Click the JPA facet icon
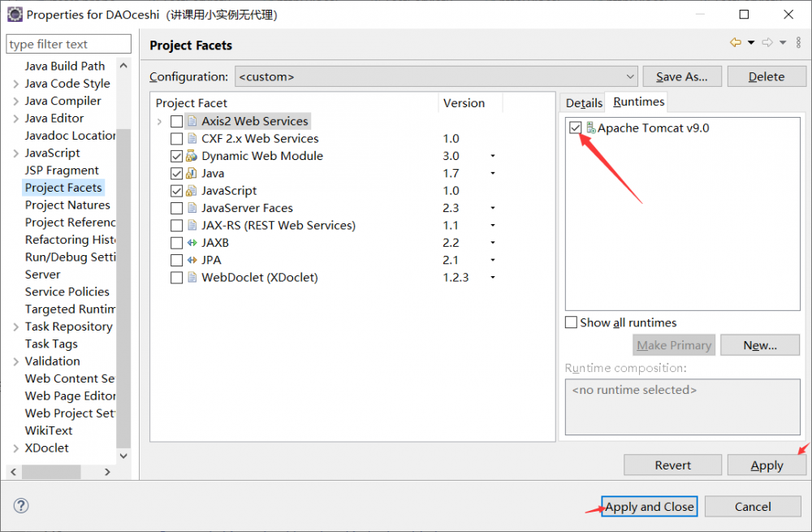The width and height of the screenshot is (812, 532). click(x=192, y=260)
